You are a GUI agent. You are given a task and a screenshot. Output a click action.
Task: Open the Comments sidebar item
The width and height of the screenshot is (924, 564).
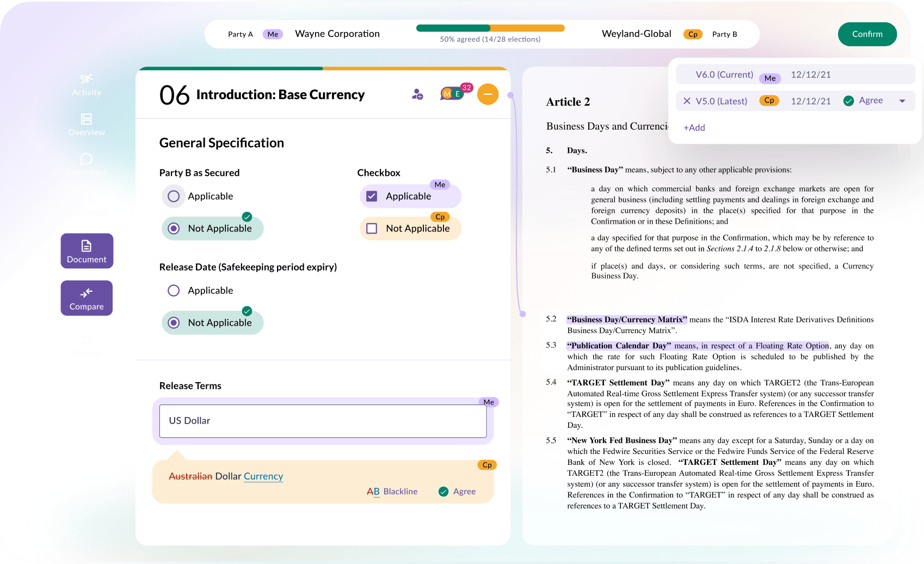pyautogui.click(x=87, y=164)
